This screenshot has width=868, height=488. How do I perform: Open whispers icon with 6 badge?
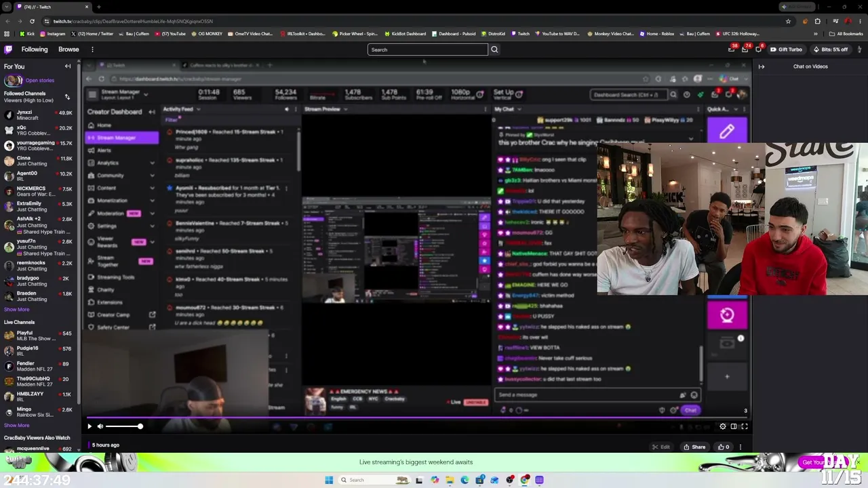758,49
